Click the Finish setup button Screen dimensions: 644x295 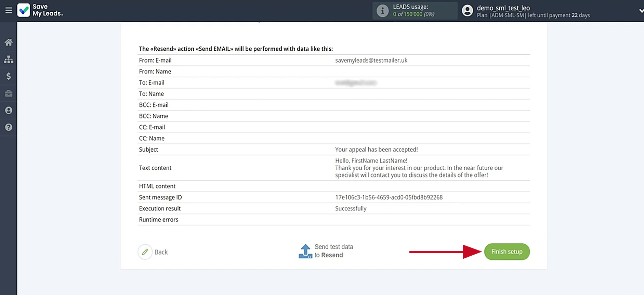click(507, 252)
